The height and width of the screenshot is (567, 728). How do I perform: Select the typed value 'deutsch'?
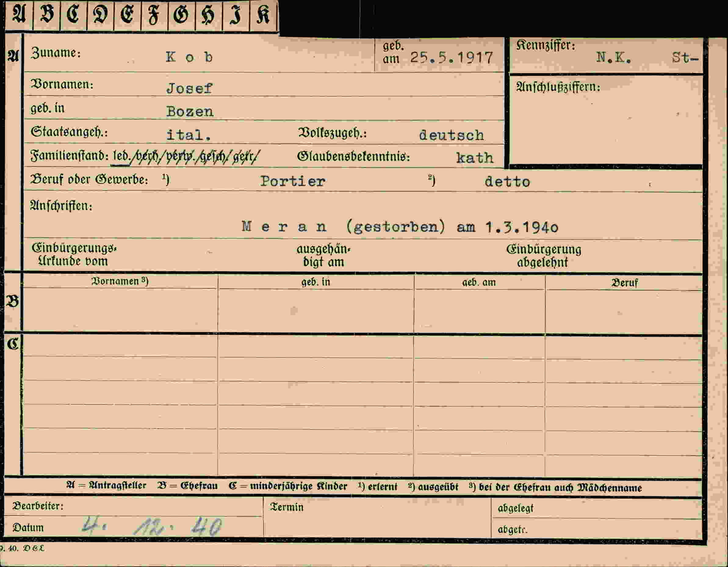pyautogui.click(x=451, y=135)
